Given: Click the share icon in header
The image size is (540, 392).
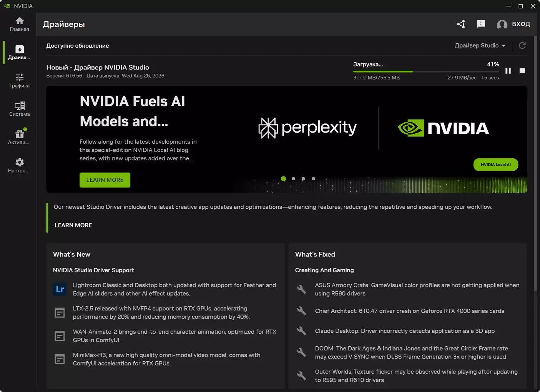Looking at the screenshot, I should [461, 24].
